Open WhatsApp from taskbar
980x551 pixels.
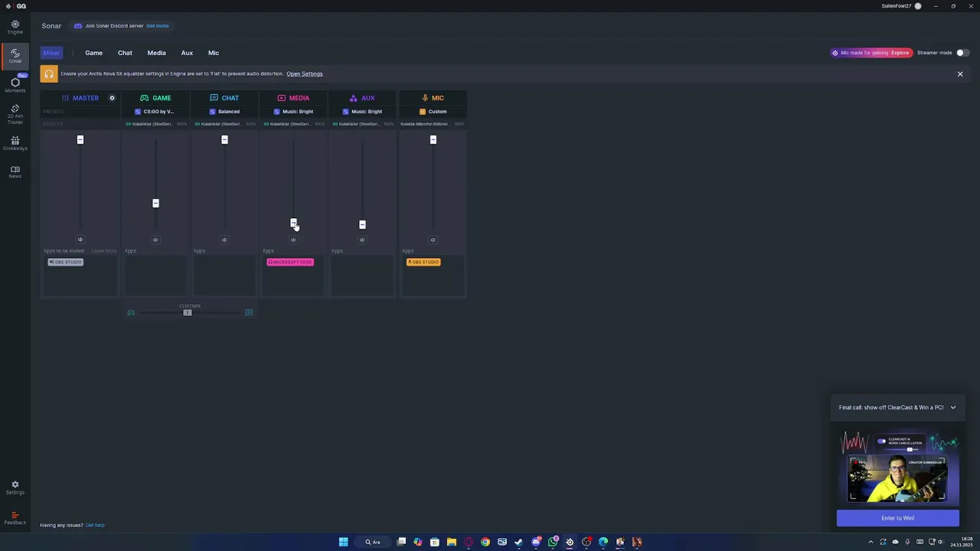point(553,542)
